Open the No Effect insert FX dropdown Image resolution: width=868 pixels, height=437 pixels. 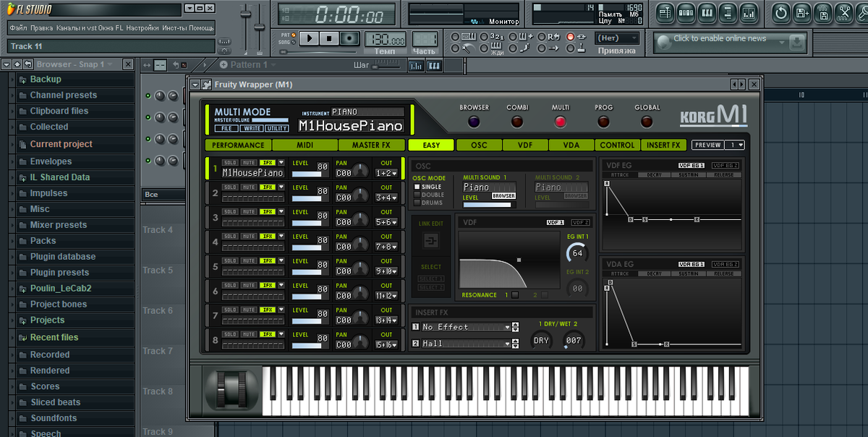coord(463,327)
